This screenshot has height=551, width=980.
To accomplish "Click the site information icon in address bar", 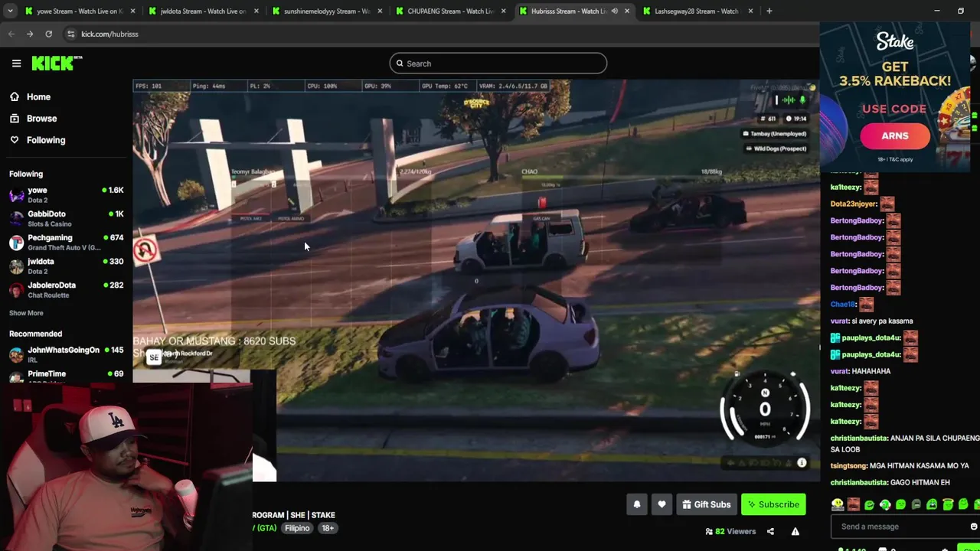I will pos(70,34).
